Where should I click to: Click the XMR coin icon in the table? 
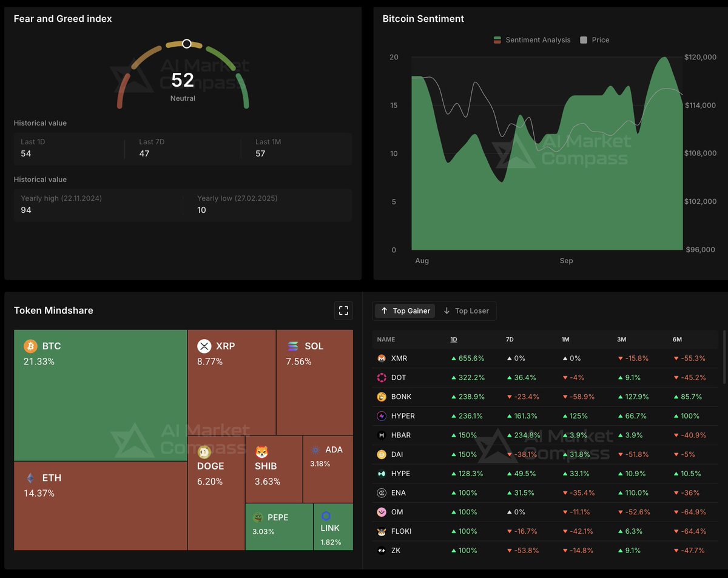(381, 358)
